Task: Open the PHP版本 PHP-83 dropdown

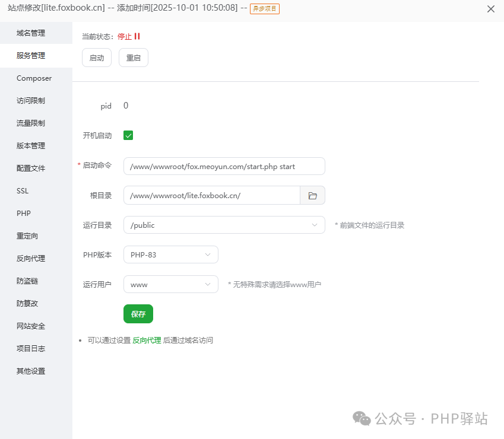Action: (x=171, y=255)
